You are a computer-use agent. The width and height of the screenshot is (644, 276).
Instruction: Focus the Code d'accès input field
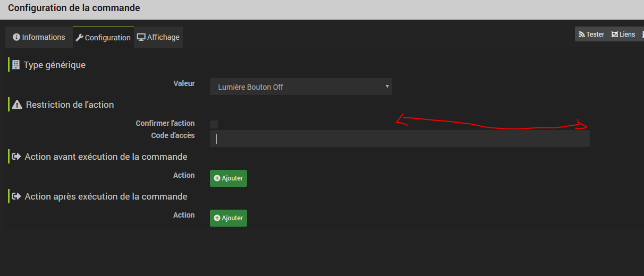[x=400, y=139]
